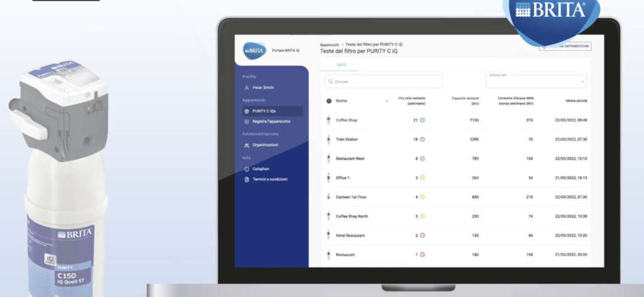Screen dimensions: 644x297
Task: Open the Hotel Restaurant device name
Action: (x=350, y=235)
